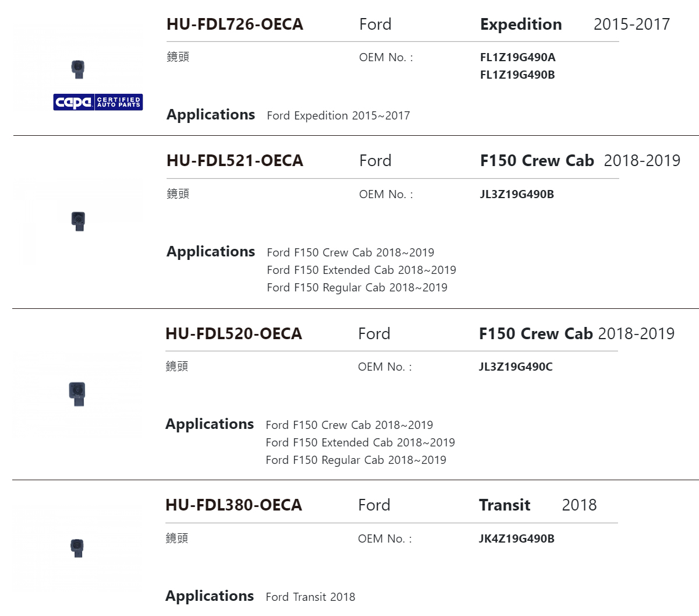Click Ford make label in HU-FDL380-OECA row
Screen dimensions: 699x616
(x=374, y=505)
